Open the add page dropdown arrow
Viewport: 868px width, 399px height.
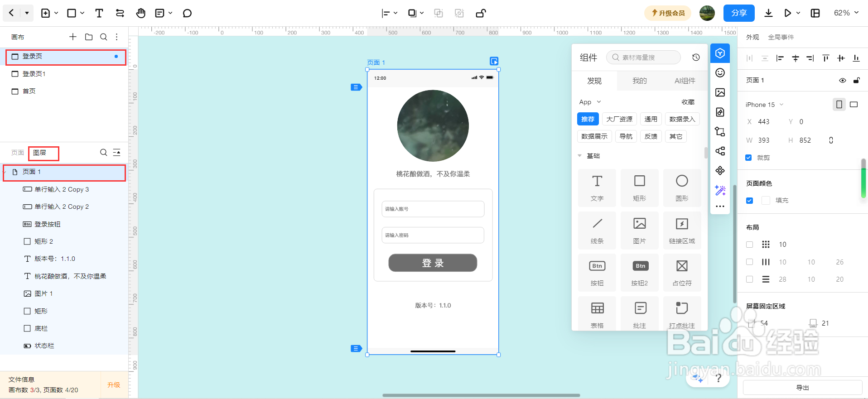pos(56,13)
